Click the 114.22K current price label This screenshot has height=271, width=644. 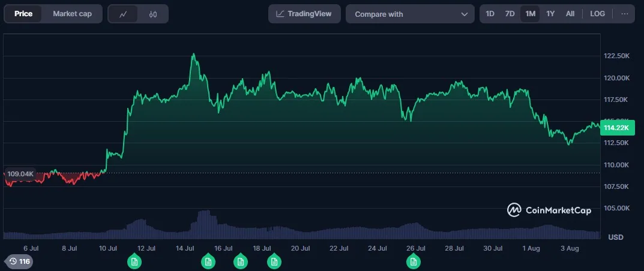[617, 128]
